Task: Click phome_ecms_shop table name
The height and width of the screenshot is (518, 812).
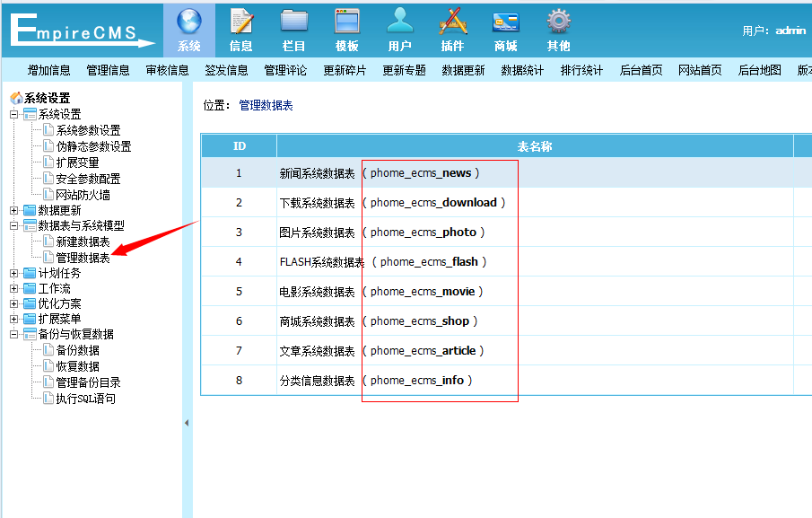Action: pyautogui.click(x=420, y=321)
